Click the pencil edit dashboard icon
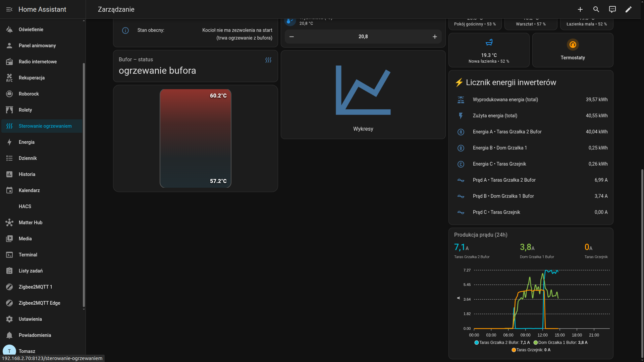The image size is (644, 362). tap(629, 9)
